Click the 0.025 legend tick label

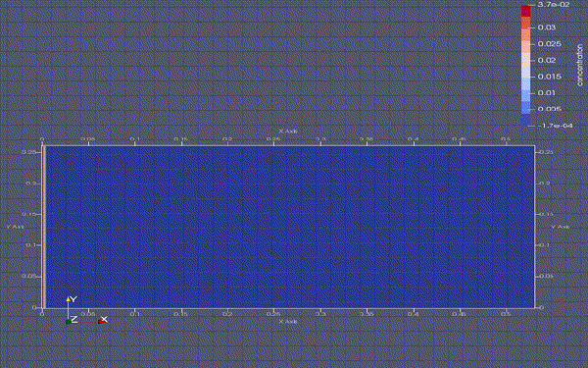tap(550, 44)
